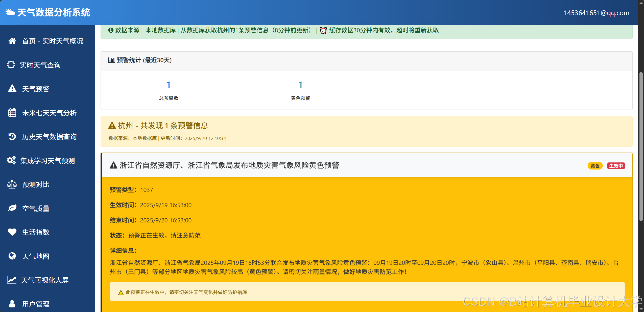Viewport: 644px width, 312px height.
Task: Click the 天气数据分析系统 logo title
Action: tap(54, 12)
